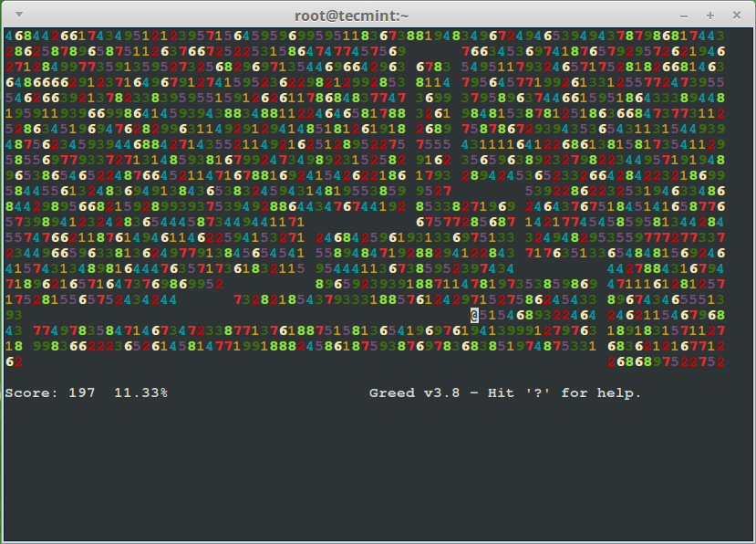Click the root@tecmint:~ window title

(x=351, y=16)
